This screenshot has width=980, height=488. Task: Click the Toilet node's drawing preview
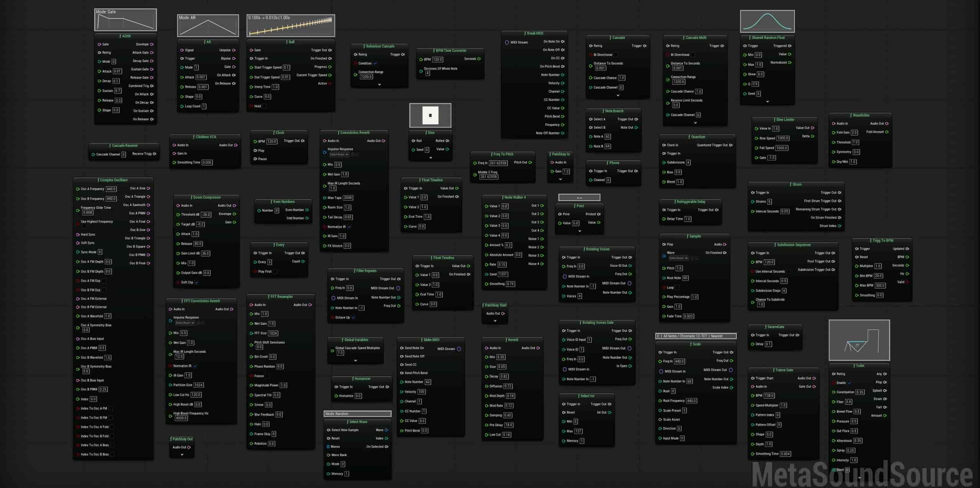(x=859, y=340)
